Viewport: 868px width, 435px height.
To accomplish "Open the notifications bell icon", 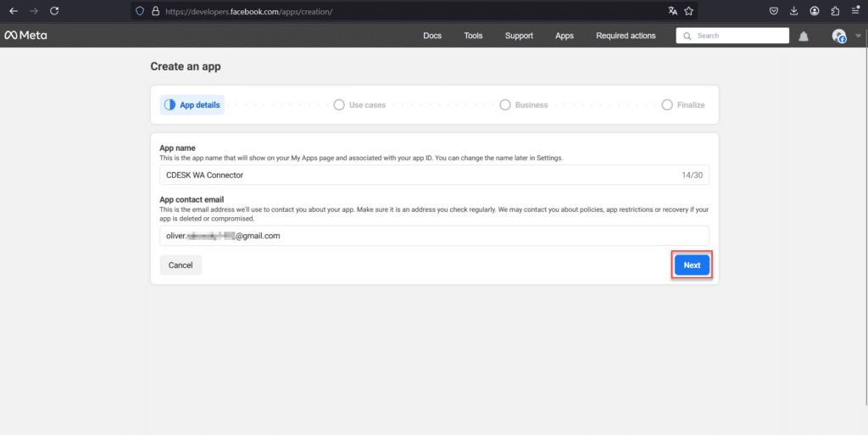I will [x=804, y=36].
